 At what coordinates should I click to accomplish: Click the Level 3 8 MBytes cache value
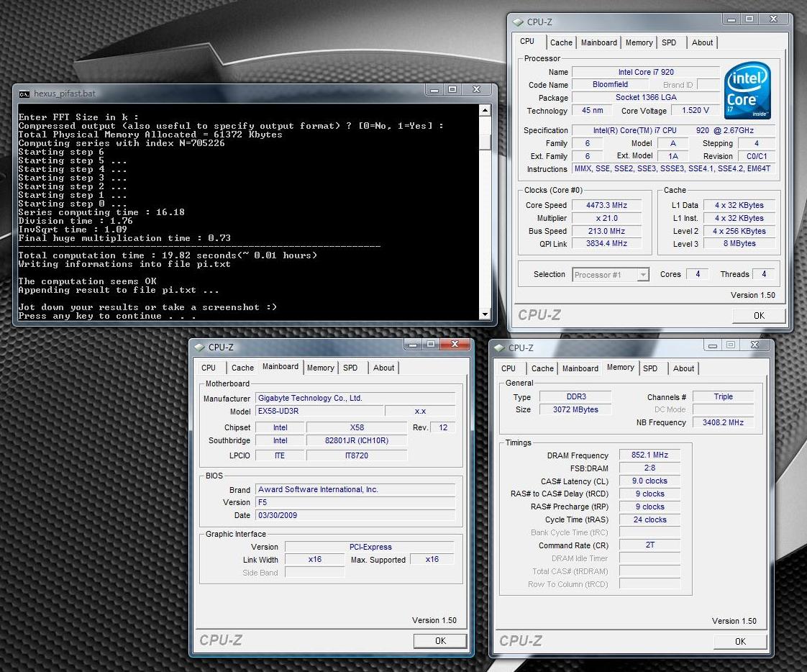pos(739,244)
